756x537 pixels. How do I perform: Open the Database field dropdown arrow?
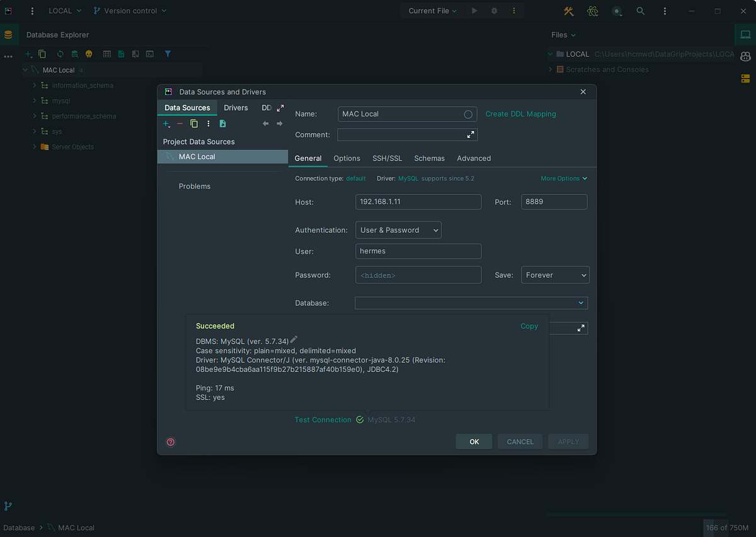pyautogui.click(x=581, y=303)
